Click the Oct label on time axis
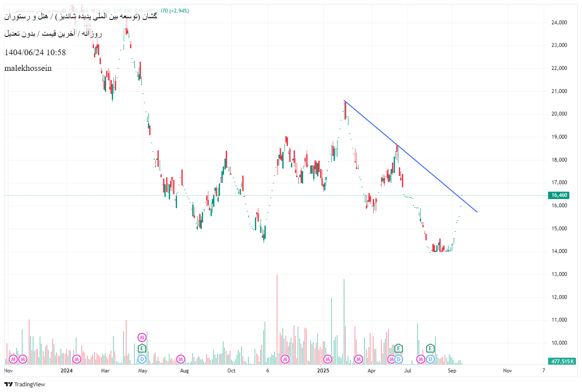The image size is (582, 392). click(231, 371)
